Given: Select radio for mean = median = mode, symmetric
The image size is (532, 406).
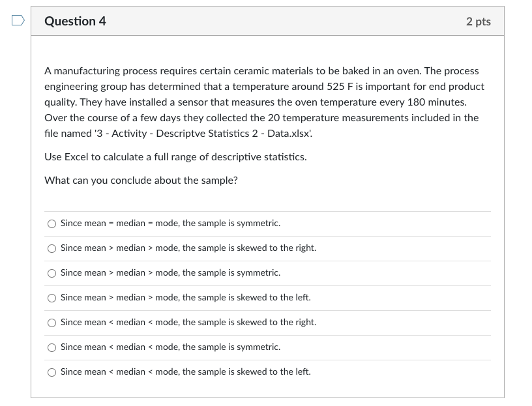Looking at the screenshot, I should pos(52,224).
